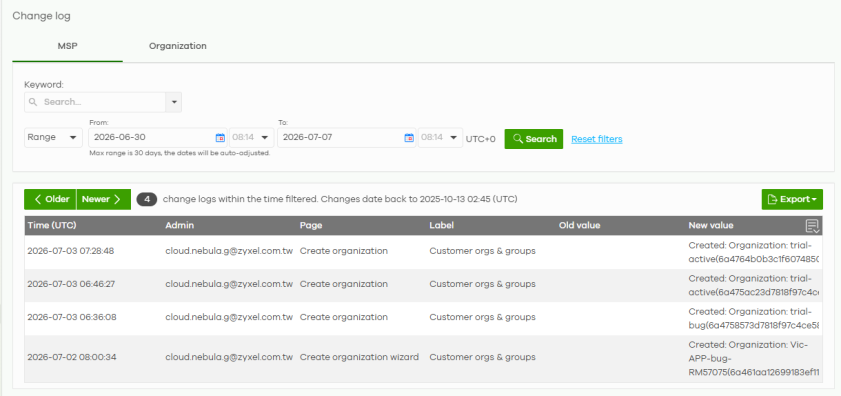Click 'Customer orgs & groups' in 06:36:08 row
The image size is (841, 396).
[x=482, y=317]
